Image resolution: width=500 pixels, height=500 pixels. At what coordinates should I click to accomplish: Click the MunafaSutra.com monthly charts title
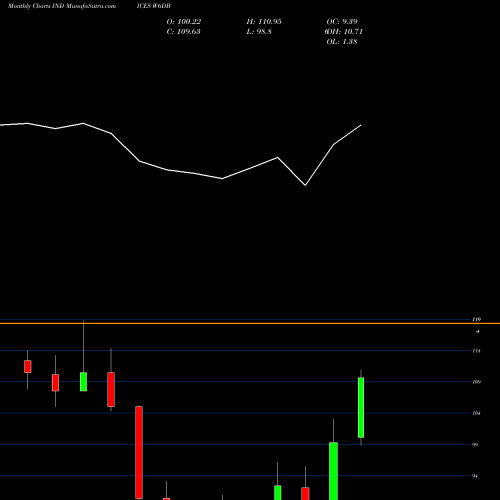[x=62, y=6]
